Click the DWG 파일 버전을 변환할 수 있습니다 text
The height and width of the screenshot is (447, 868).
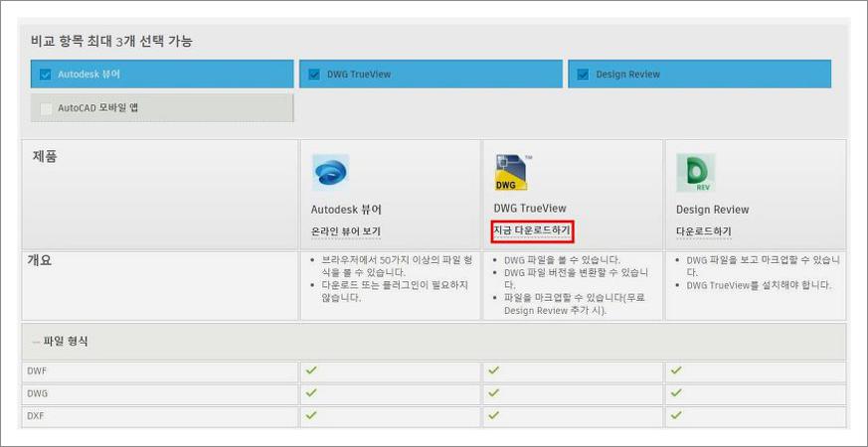(x=576, y=278)
